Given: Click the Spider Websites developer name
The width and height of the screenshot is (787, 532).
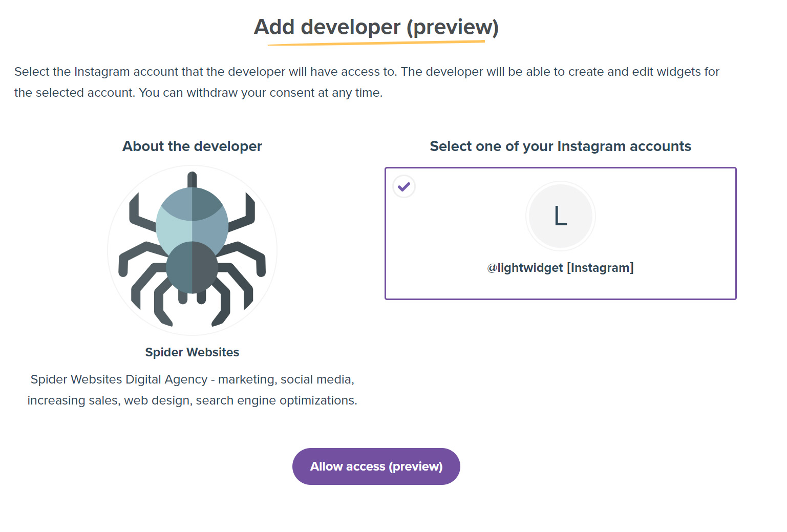Looking at the screenshot, I should [x=192, y=352].
